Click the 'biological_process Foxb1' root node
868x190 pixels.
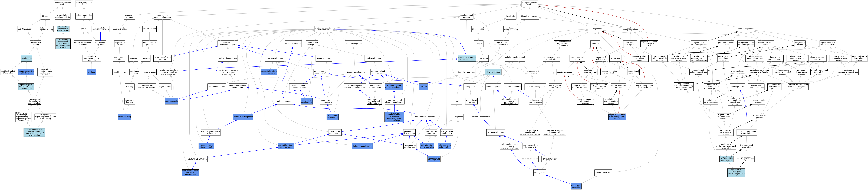click(530, 4)
